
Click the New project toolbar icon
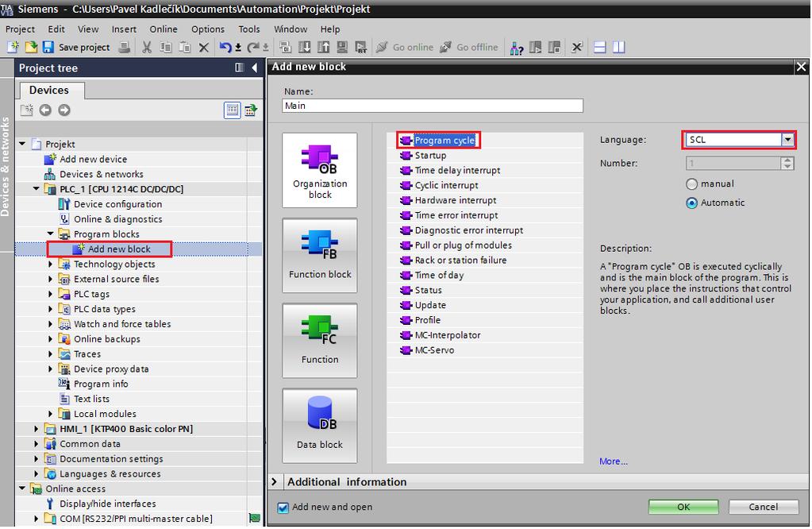(x=13, y=47)
